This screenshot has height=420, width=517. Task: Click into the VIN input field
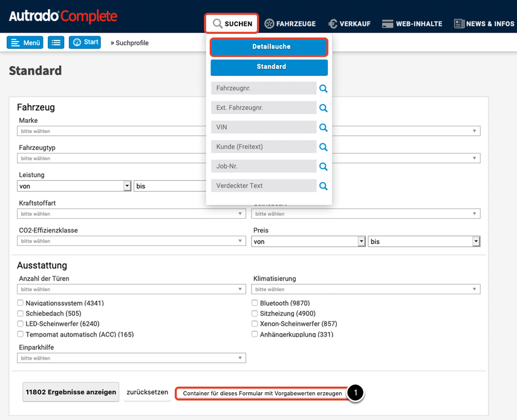[264, 128]
